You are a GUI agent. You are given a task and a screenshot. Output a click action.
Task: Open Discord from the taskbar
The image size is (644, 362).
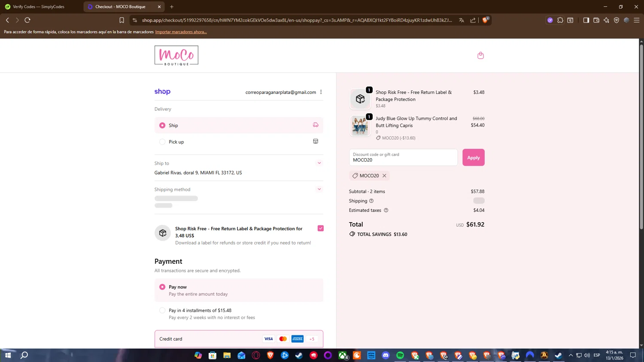point(386,355)
